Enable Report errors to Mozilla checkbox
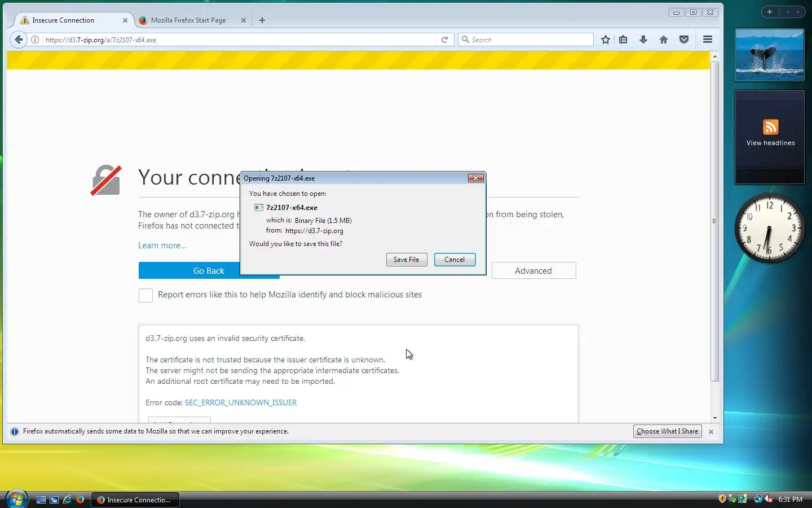This screenshot has width=812, height=508. (x=145, y=295)
